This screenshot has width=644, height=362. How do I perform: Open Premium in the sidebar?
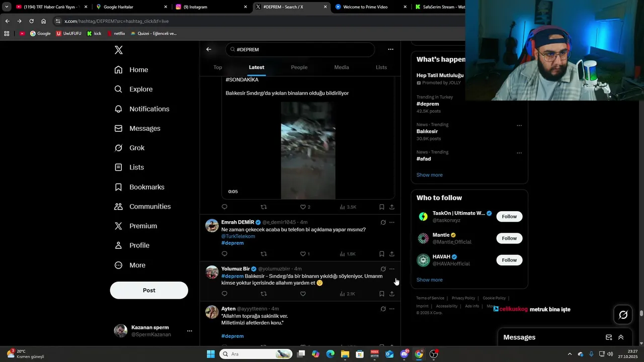pyautogui.click(x=135, y=226)
